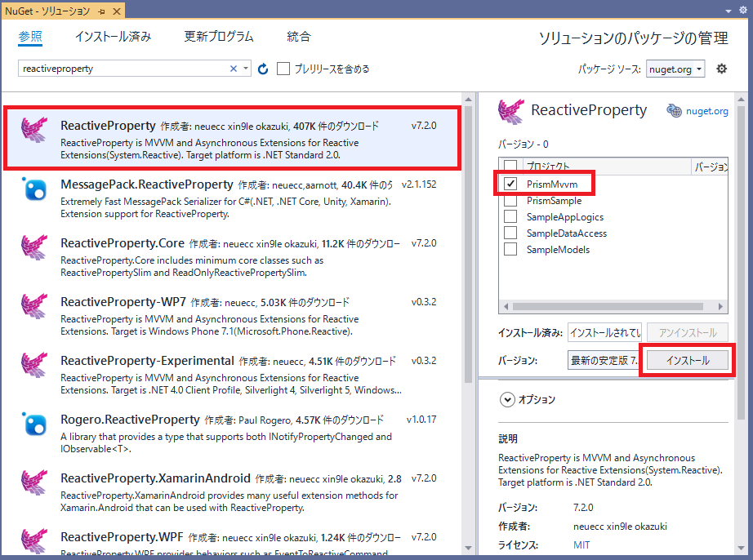Click the first ReactiveProperty v7.2.0 package icon

(34, 130)
